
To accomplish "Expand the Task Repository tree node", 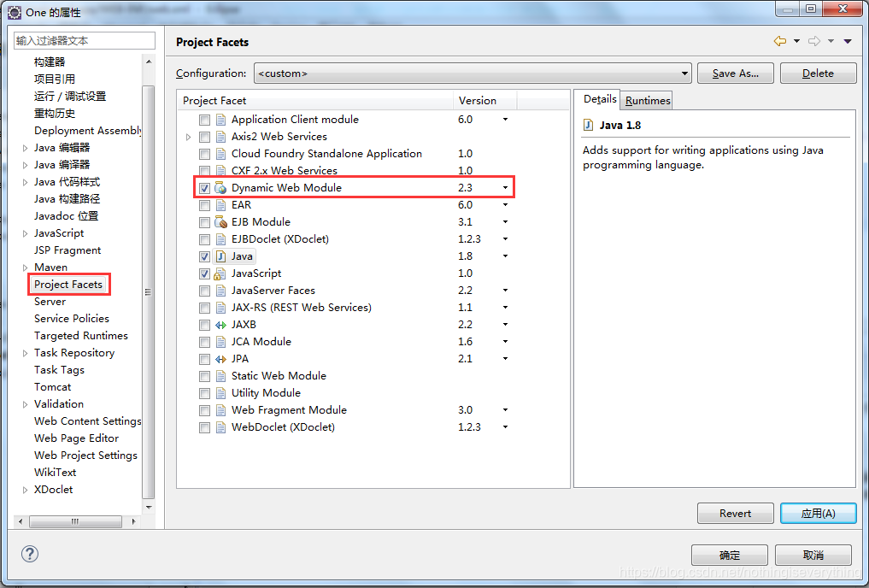I will pyautogui.click(x=25, y=353).
